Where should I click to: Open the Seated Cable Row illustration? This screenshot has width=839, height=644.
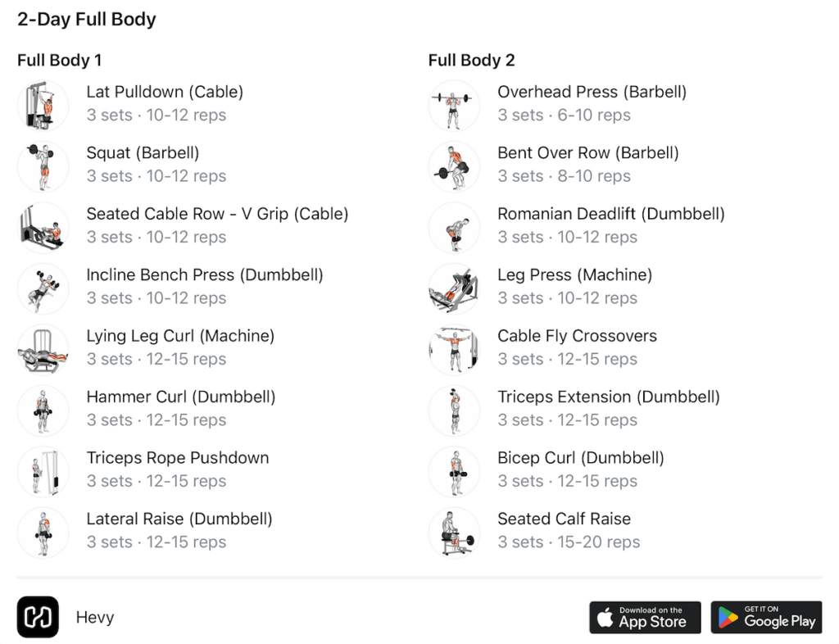43,227
